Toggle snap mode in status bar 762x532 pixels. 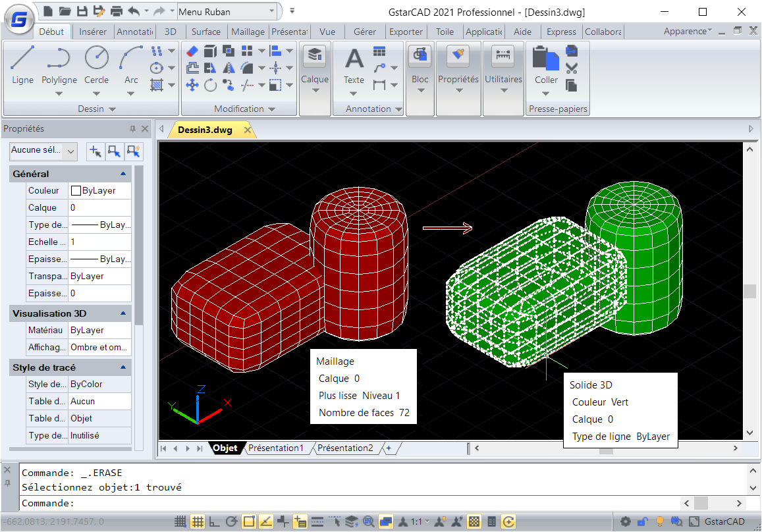click(180, 522)
